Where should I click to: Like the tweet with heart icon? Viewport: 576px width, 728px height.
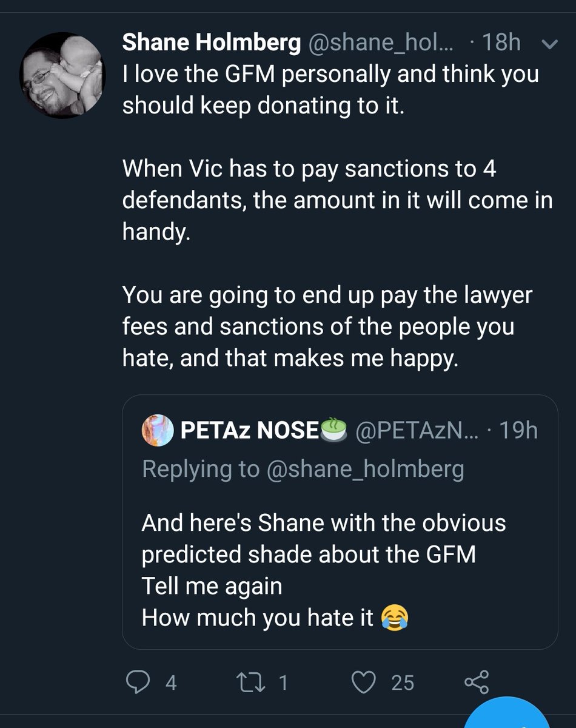click(x=364, y=682)
